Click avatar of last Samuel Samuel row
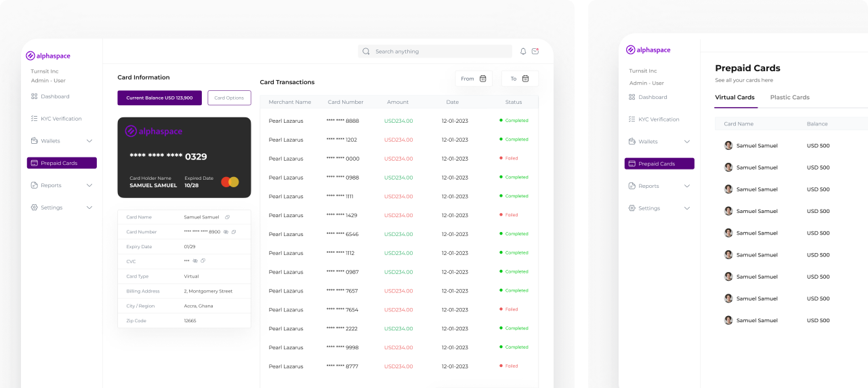This screenshot has height=388, width=868. 728,320
